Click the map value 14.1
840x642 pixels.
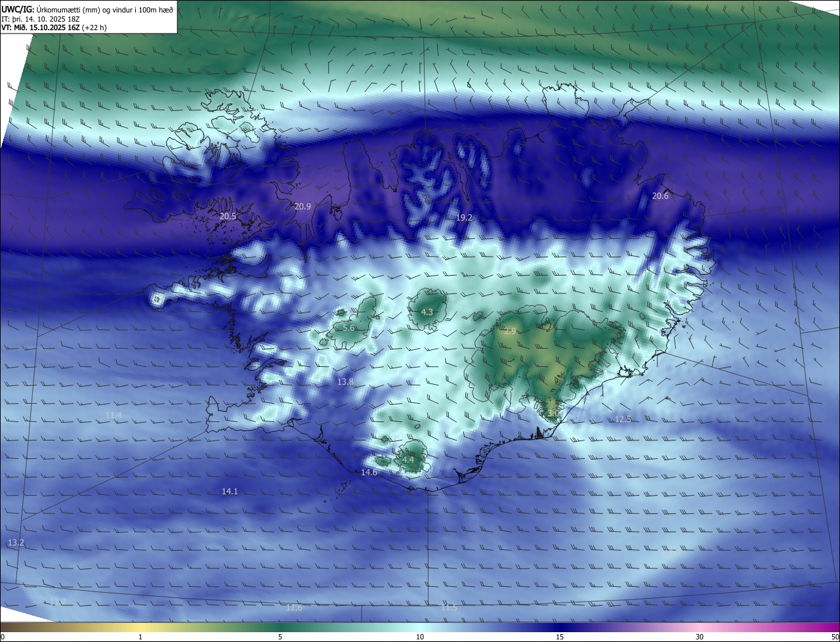coord(230,491)
